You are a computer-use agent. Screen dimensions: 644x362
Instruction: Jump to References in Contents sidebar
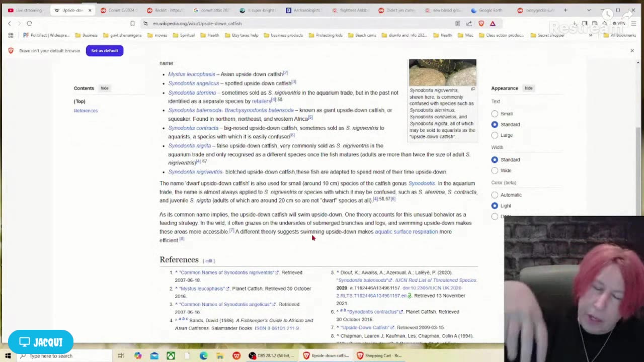pyautogui.click(x=86, y=111)
